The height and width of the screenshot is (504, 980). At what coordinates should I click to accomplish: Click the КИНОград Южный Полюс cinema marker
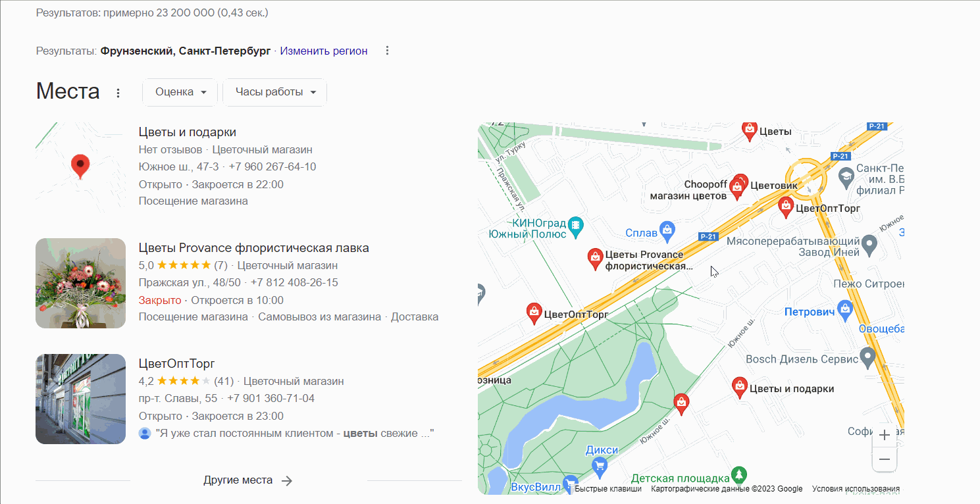[577, 227]
